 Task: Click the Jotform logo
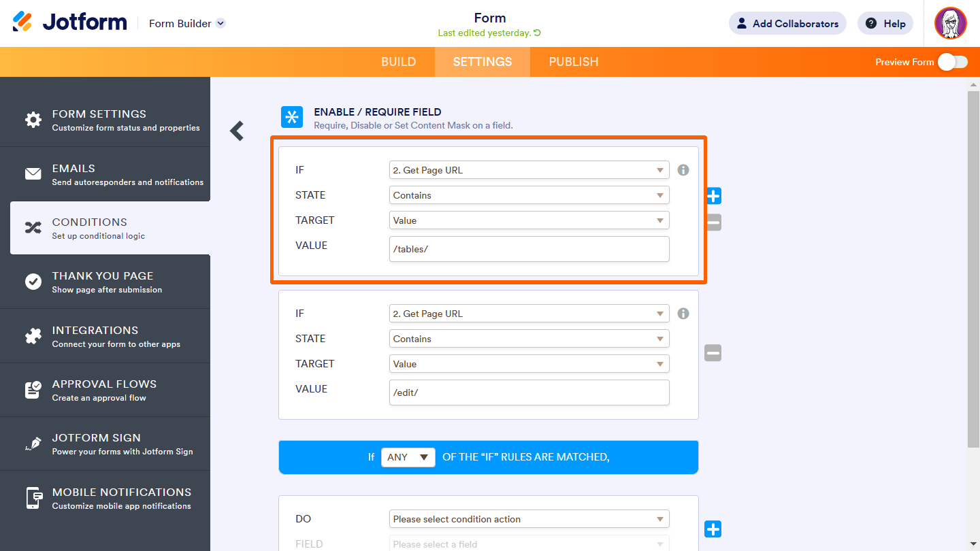click(x=69, y=22)
